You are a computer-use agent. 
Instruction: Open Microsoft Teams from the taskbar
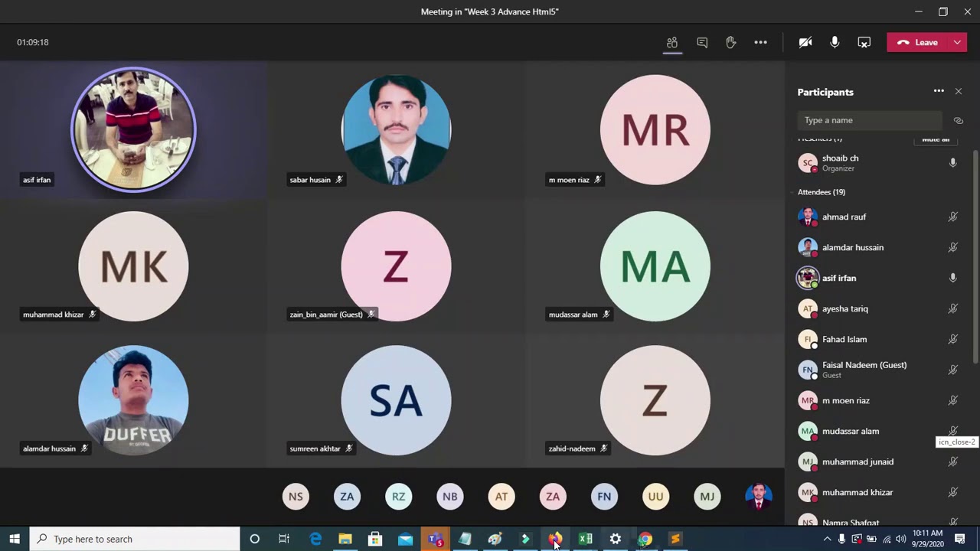(435, 539)
